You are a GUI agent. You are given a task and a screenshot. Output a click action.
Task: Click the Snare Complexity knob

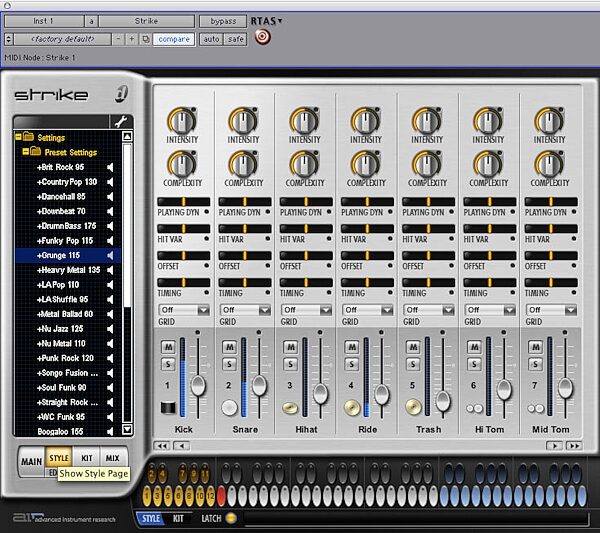[x=243, y=164]
